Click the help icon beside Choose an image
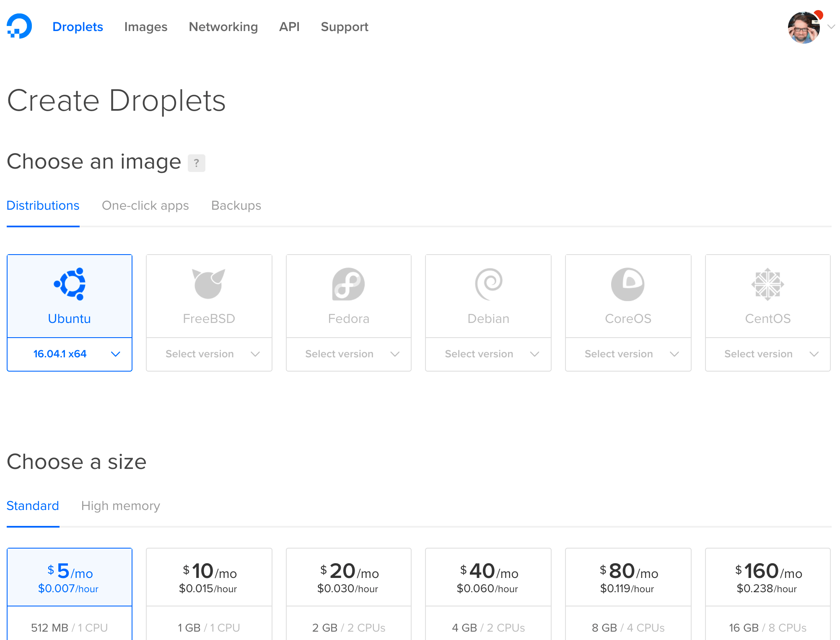Image resolution: width=840 pixels, height=640 pixels. pos(196,163)
